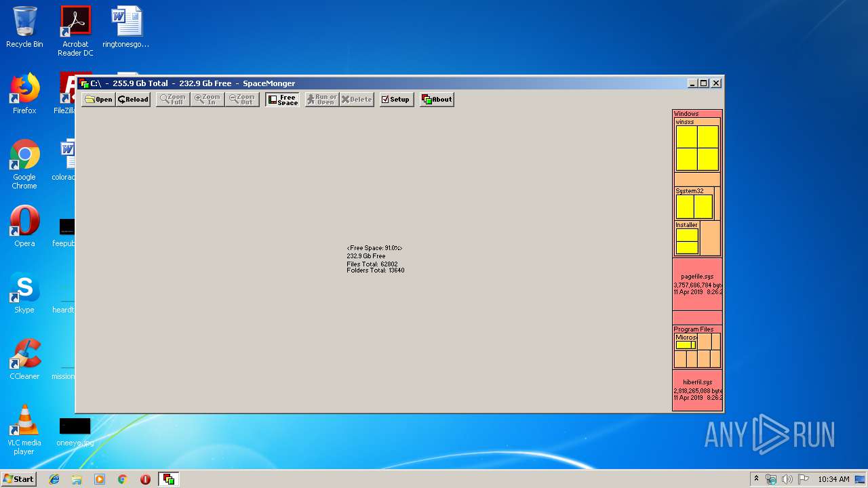Viewport: 868px width, 488px height.
Task: Click the 10:34 AM taskbar clock
Action: (833, 479)
